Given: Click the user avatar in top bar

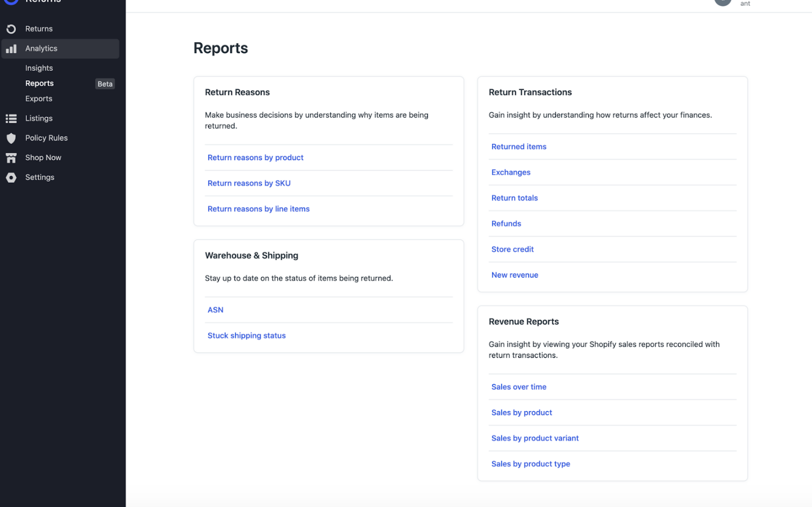Looking at the screenshot, I should (723, 2).
